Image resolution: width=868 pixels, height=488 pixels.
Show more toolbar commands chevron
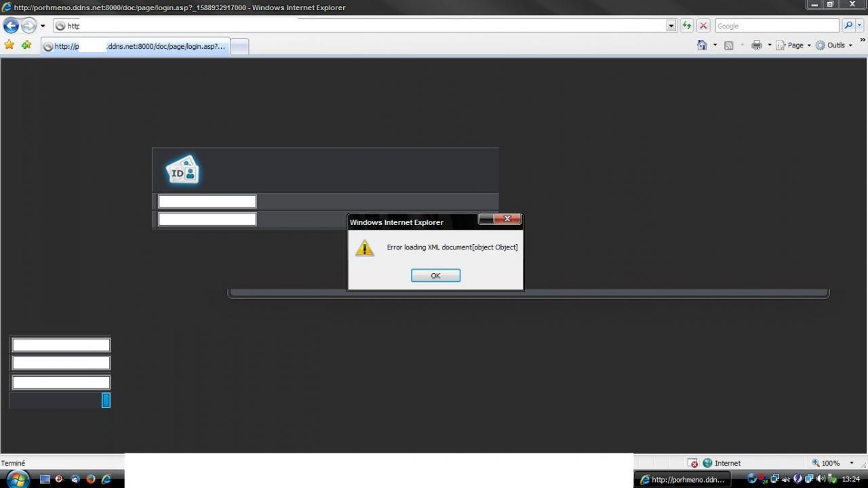coord(863,41)
